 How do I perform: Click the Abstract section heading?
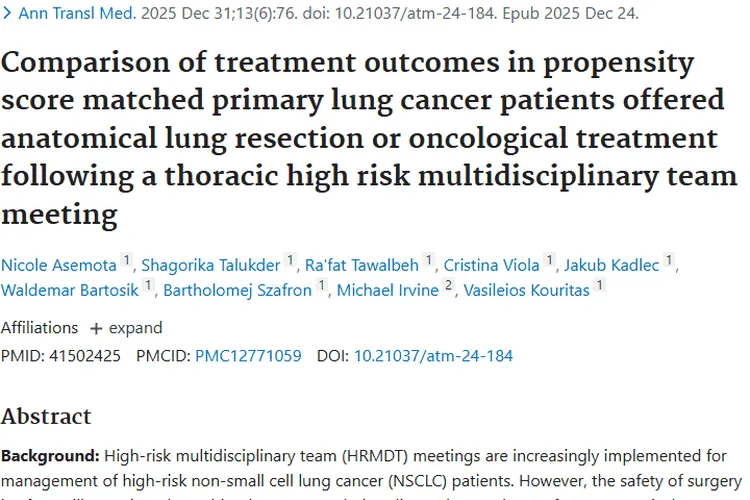click(x=46, y=416)
